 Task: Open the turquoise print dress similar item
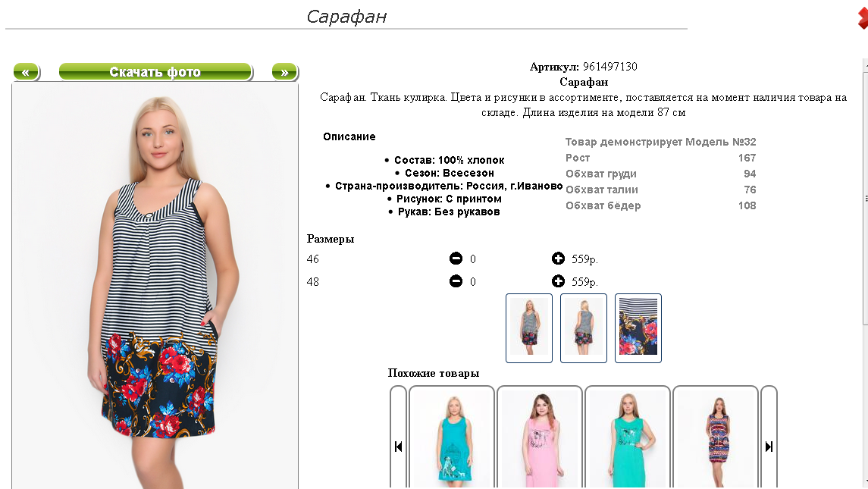tap(452, 438)
